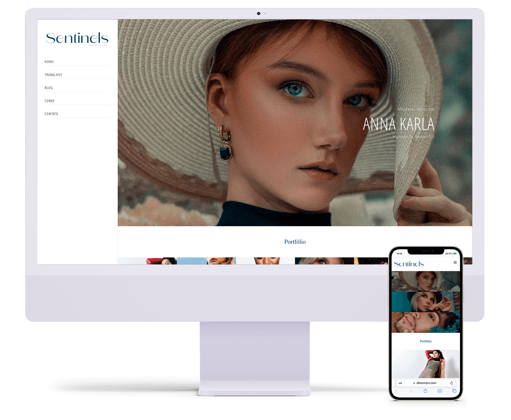Tap the bearded man banner on the phone
The image size is (511, 420).
coord(426,323)
